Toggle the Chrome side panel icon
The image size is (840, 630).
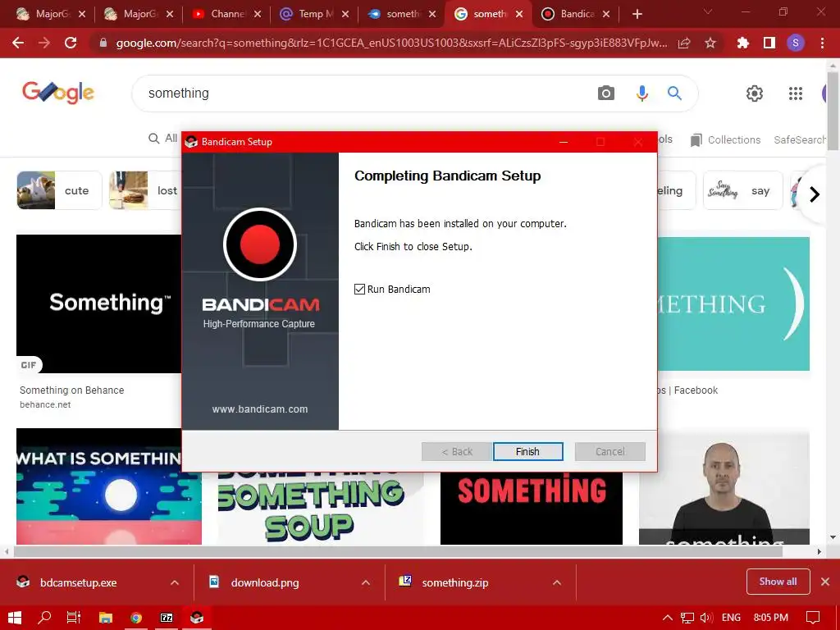[769, 43]
